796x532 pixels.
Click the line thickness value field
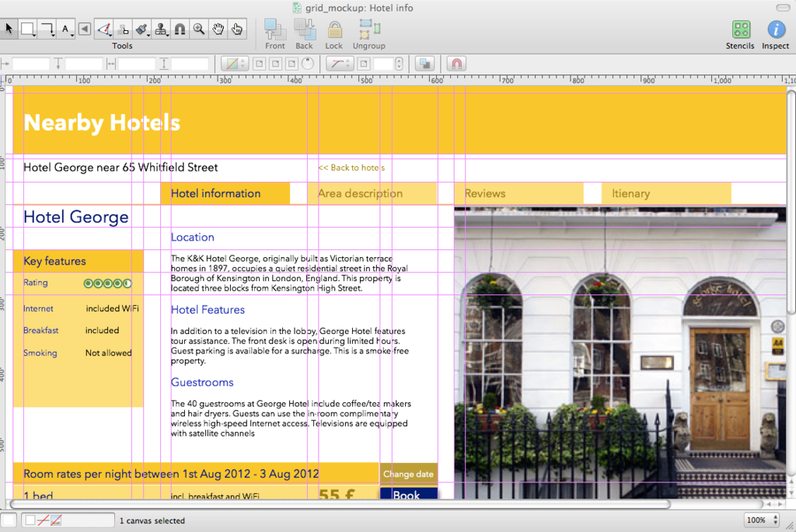point(384,64)
